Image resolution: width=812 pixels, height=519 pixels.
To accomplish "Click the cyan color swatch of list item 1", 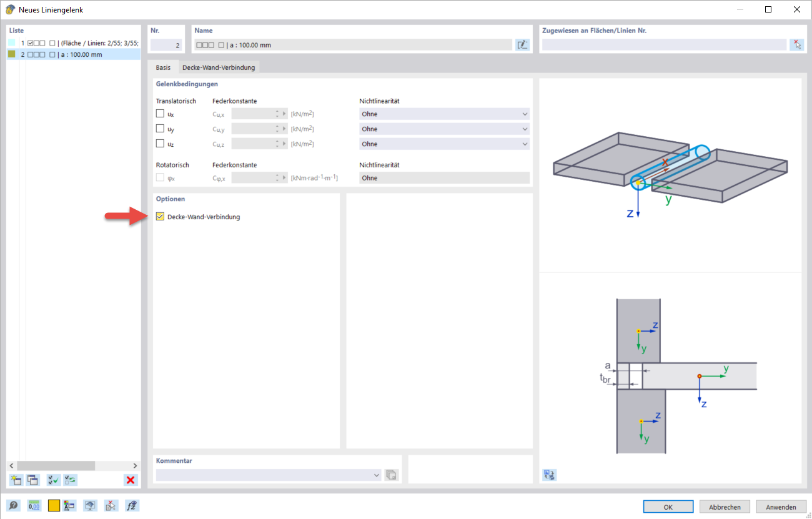I will (11, 42).
